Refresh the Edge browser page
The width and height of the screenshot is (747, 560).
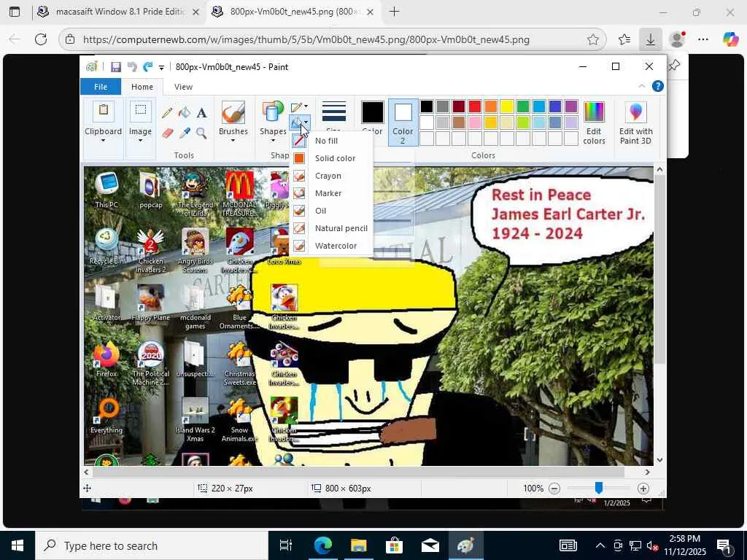(41, 39)
